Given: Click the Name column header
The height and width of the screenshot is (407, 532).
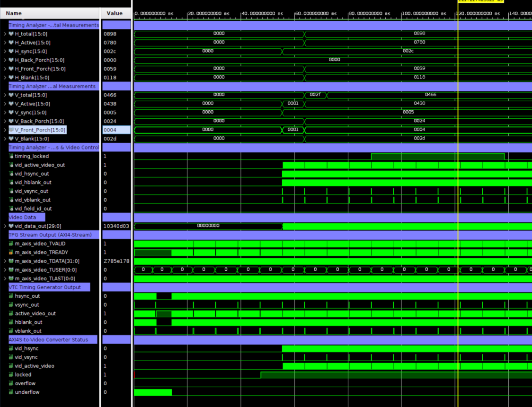Looking at the screenshot, I should coord(50,13).
